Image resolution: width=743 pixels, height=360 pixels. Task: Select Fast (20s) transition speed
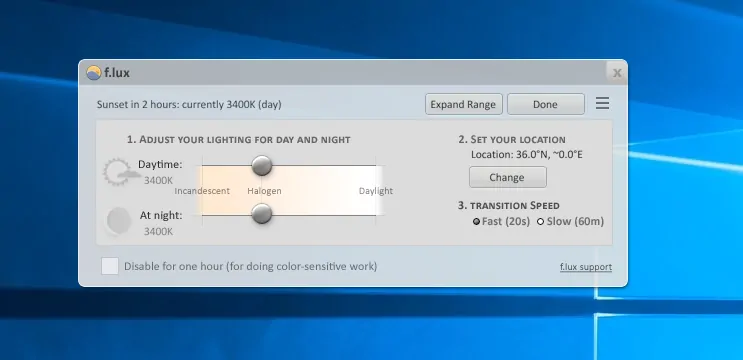tap(501, 221)
